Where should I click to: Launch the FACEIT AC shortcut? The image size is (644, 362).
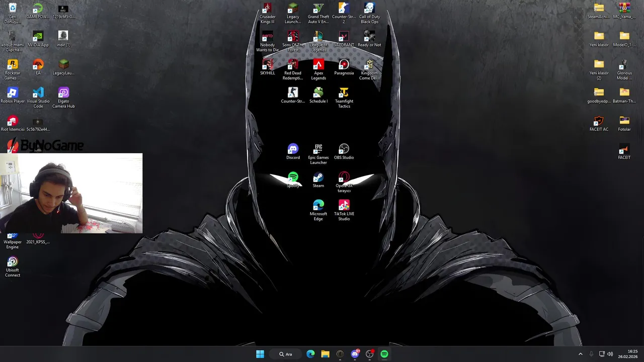point(599,124)
